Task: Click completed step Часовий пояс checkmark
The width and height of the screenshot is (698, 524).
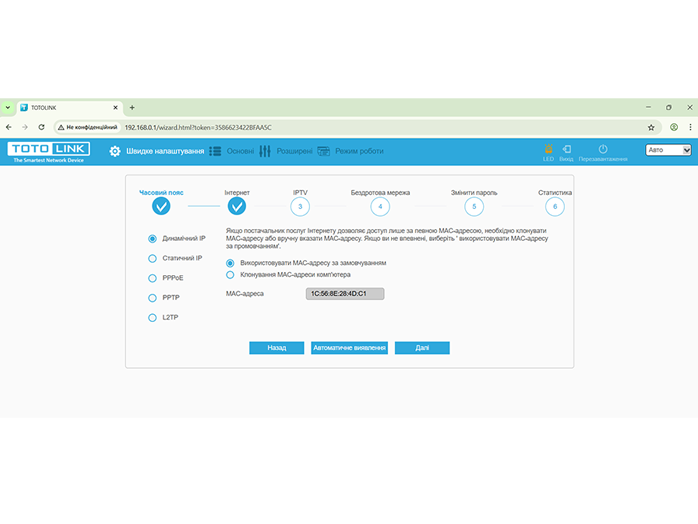Action: 161,206
